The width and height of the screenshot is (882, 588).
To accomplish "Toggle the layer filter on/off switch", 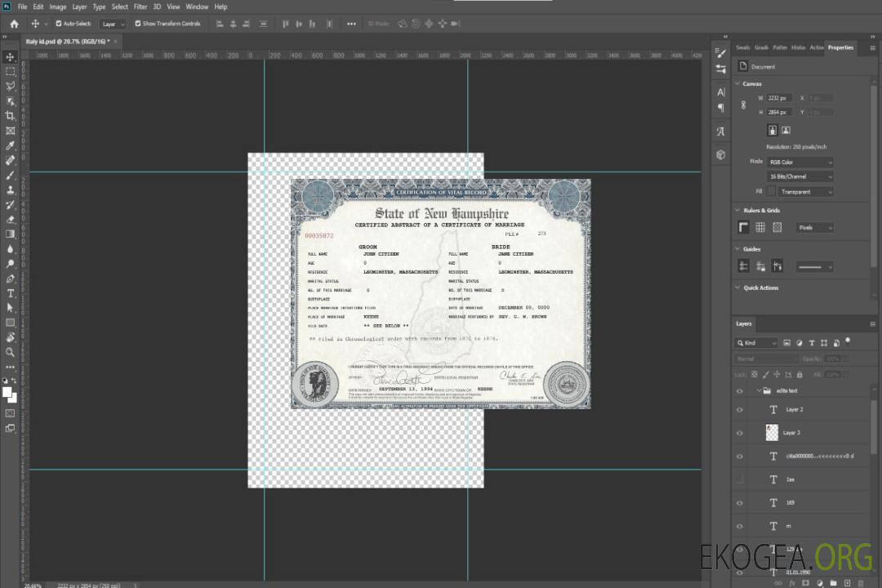I will point(848,341).
